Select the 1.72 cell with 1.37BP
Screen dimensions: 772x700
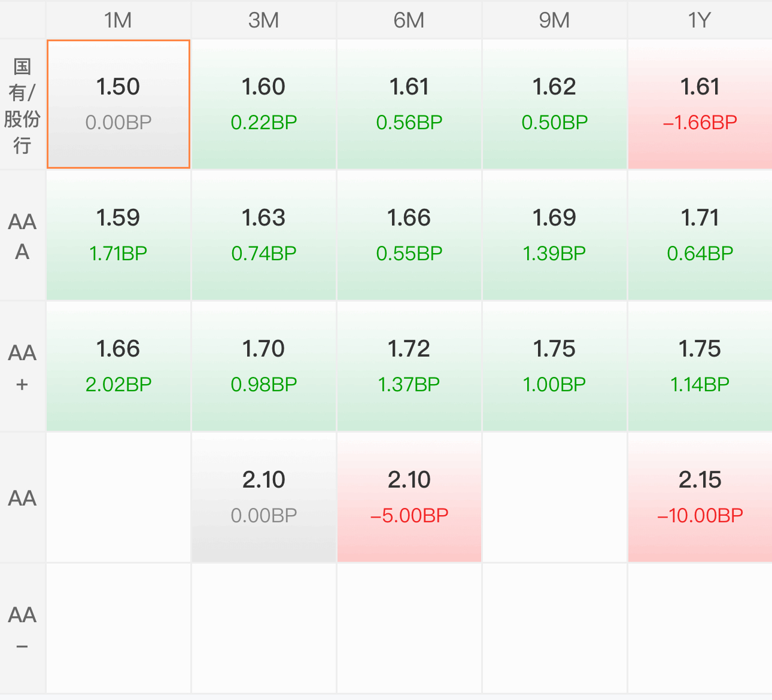point(409,367)
